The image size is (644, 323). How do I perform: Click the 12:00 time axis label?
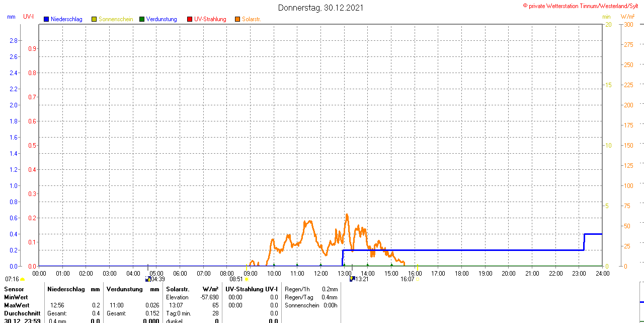(x=320, y=273)
